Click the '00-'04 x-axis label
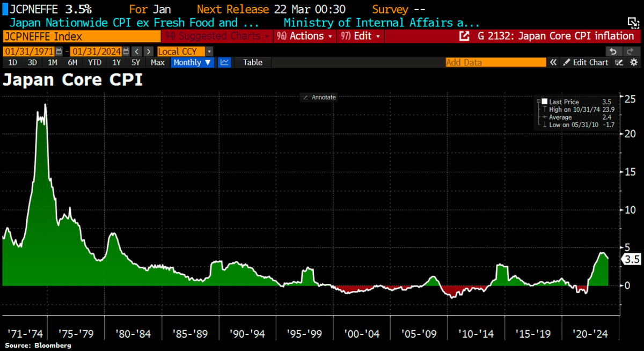The height and width of the screenshot is (351, 644). click(x=362, y=334)
